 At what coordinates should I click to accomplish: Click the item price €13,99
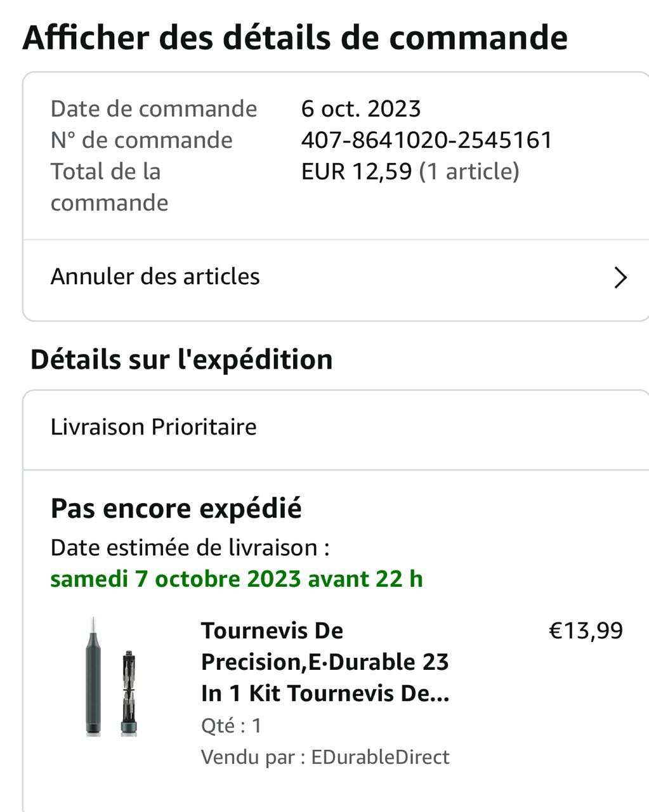tap(586, 631)
